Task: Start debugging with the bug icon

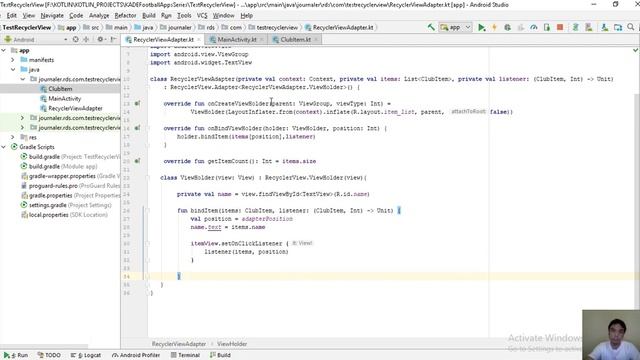Action: pyautogui.click(x=507, y=27)
